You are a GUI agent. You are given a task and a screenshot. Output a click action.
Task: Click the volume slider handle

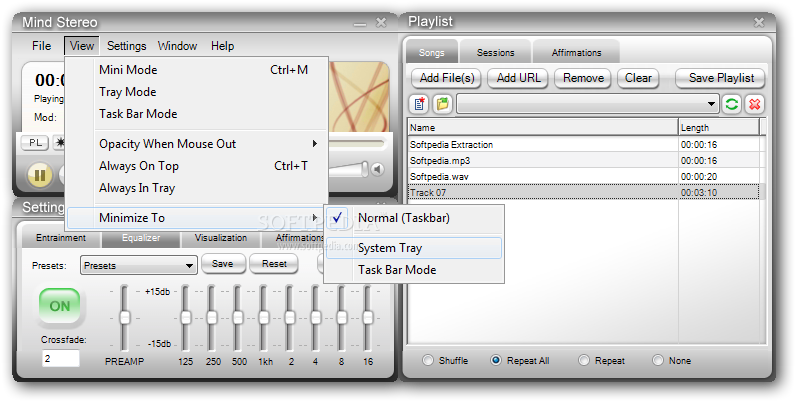click(x=364, y=169)
